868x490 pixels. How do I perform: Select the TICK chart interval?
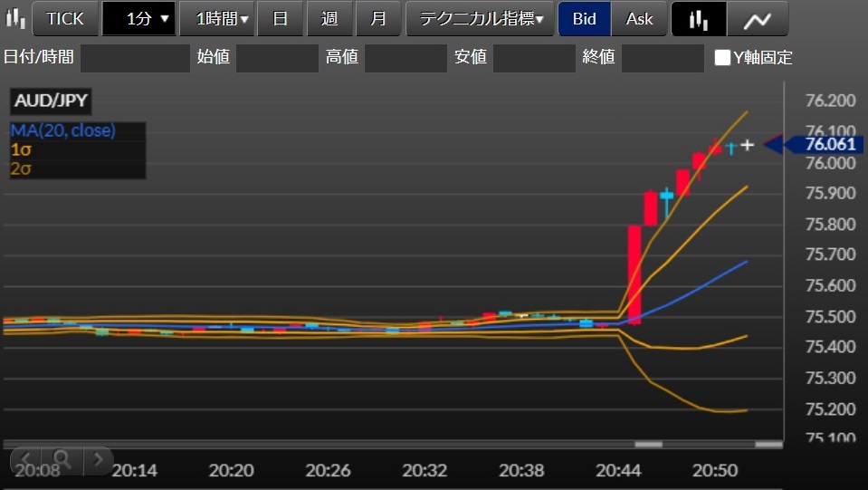click(x=65, y=19)
